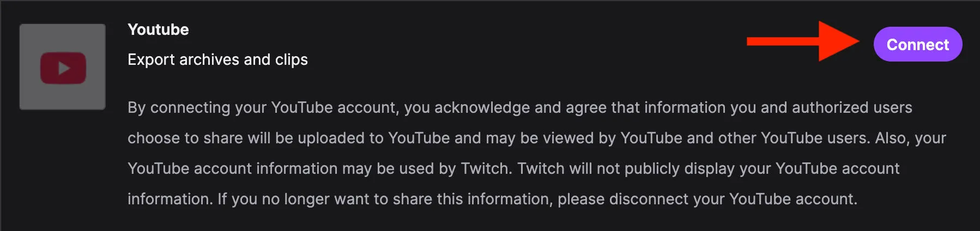The image size is (980, 231).
Task: Click the purple Connect button
Action: pos(918,44)
